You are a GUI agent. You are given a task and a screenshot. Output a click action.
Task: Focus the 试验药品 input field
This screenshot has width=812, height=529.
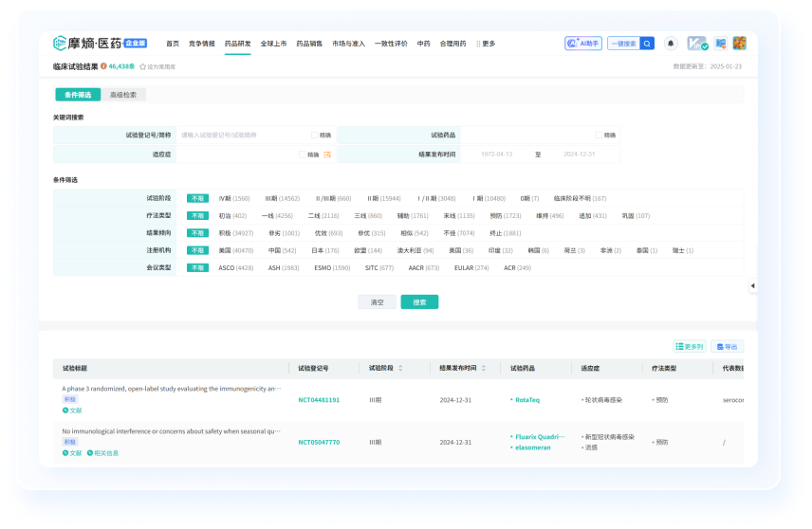click(527, 136)
